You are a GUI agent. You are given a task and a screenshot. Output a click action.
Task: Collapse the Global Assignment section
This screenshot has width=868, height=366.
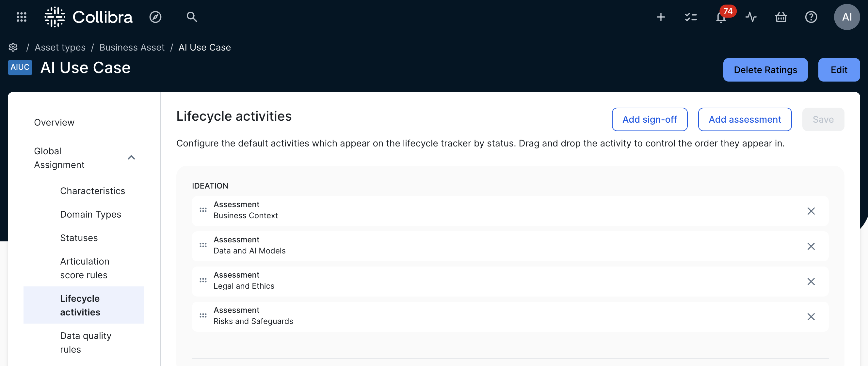(x=131, y=158)
